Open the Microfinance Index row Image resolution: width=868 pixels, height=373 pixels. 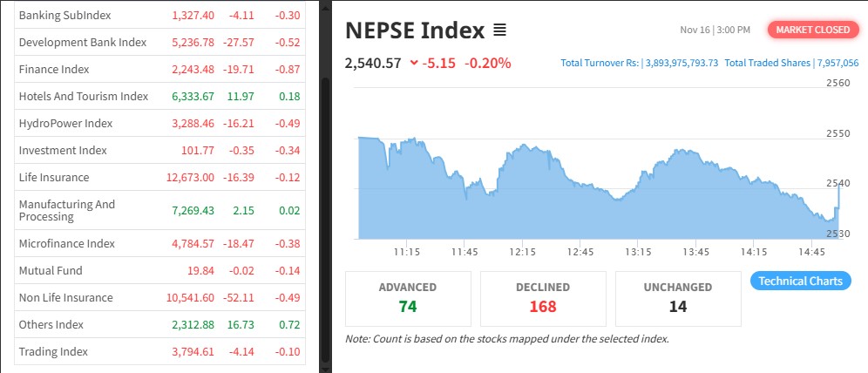click(67, 244)
